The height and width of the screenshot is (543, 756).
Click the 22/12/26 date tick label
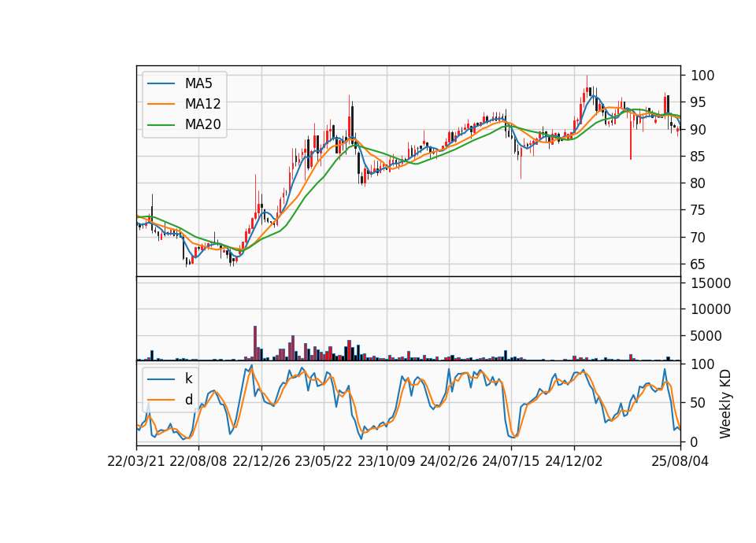(261, 461)
